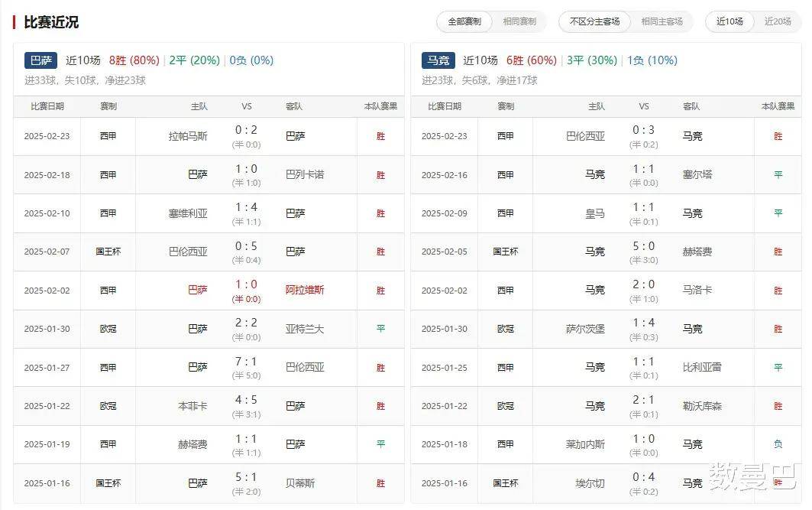Open 拉帕马斯 team link on 2025-02-23
The width and height of the screenshot is (812, 510).
[x=188, y=136]
